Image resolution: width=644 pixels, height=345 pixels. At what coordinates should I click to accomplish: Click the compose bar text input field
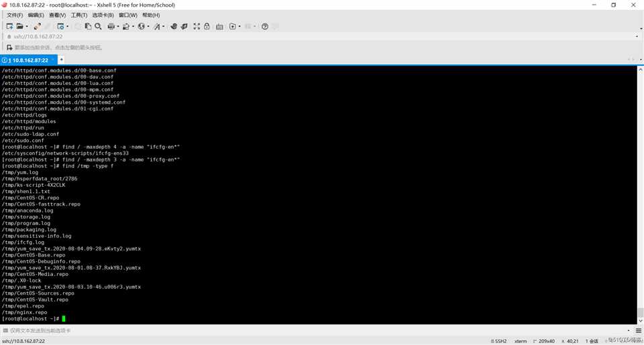click(x=316, y=330)
